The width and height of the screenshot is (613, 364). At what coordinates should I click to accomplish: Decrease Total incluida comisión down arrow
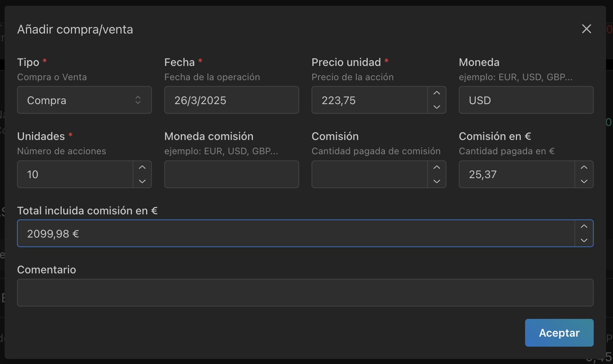[x=584, y=240]
